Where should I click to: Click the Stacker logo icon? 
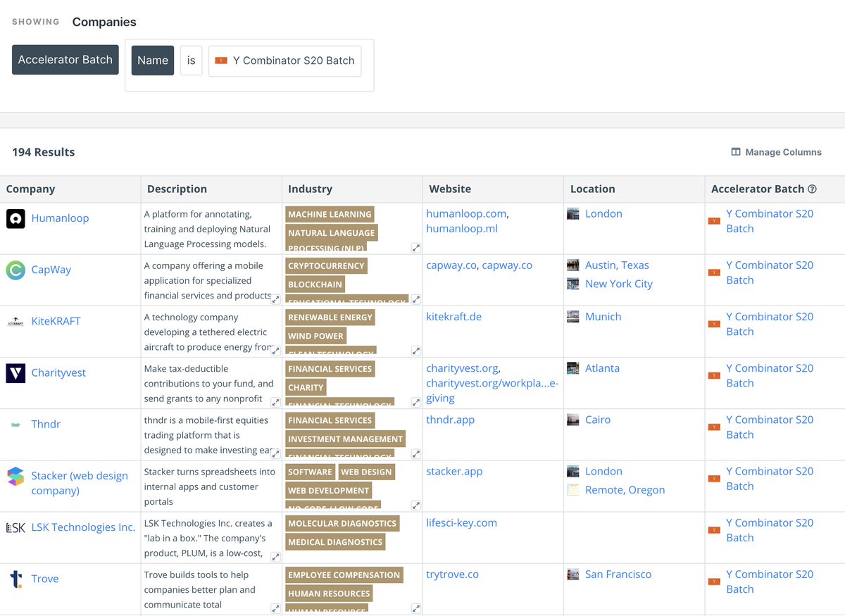[x=15, y=476]
